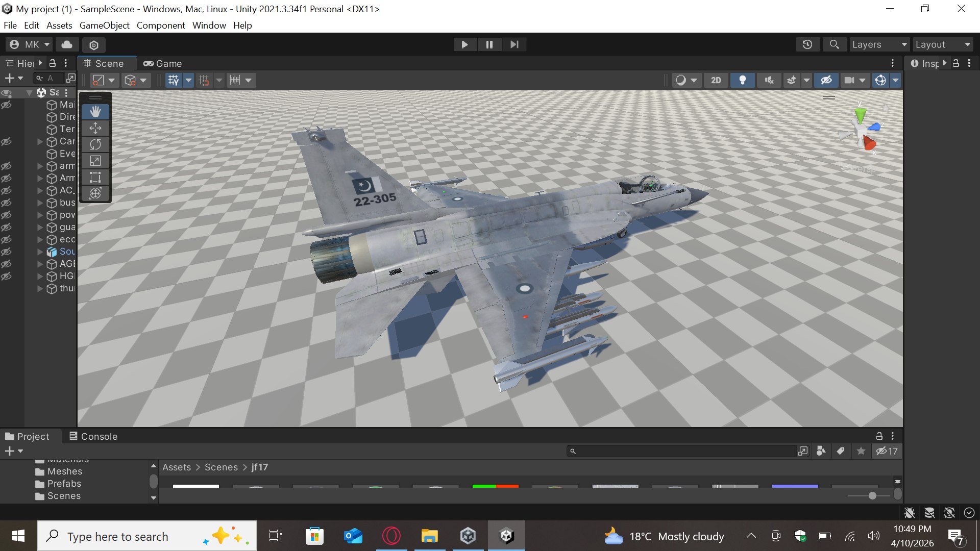Image resolution: width=980 pixels, height=551 pixels.
Task: Open Undo History button
Action: click(807, 44)
